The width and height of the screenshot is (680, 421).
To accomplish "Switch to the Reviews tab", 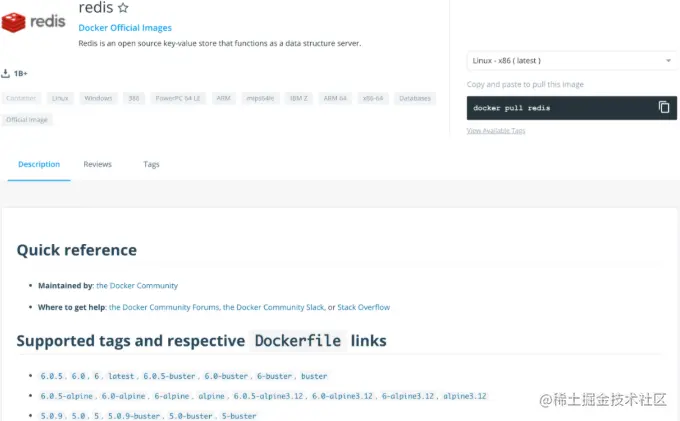I will click(97, 164).
